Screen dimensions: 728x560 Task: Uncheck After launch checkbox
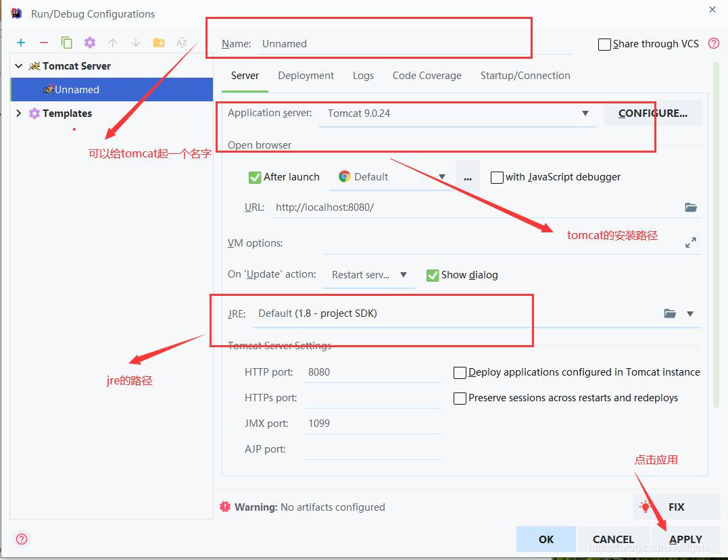click(x=255, y=177)
